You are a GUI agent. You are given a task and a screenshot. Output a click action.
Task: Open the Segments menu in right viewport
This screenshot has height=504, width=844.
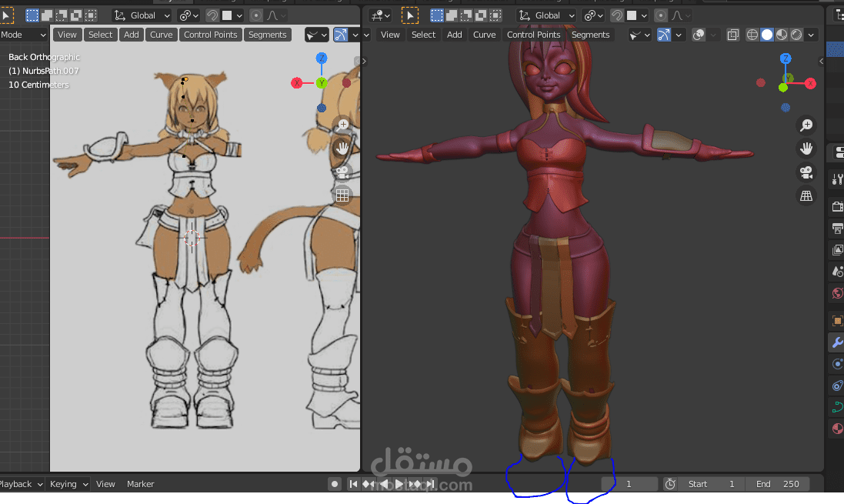pyautogui.click(x=590, y=35)
